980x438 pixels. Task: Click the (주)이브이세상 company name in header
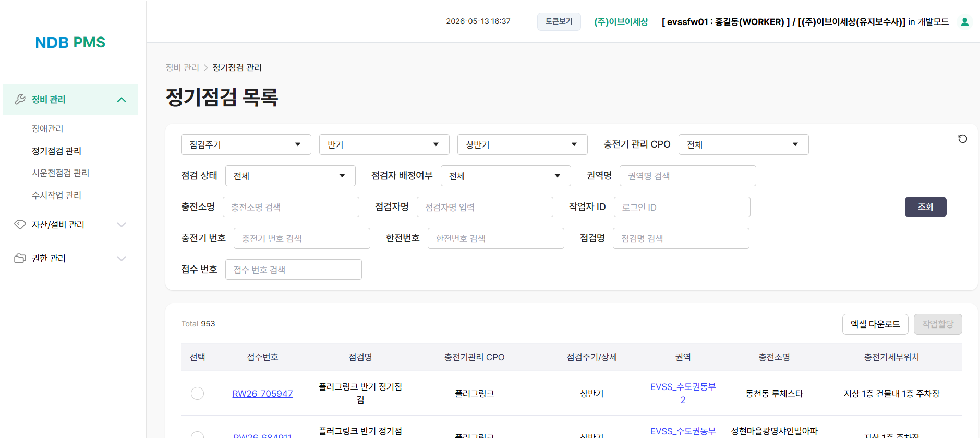point(621,22)
